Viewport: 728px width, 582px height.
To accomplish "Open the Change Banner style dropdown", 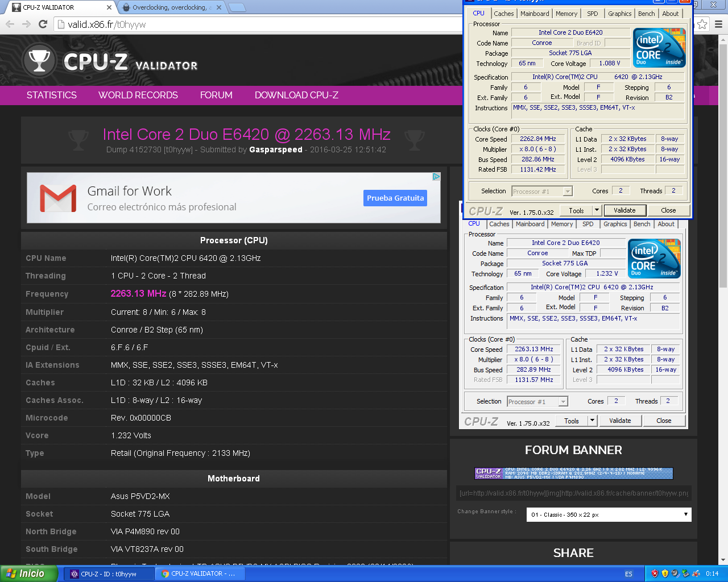I will click(609, 514).
